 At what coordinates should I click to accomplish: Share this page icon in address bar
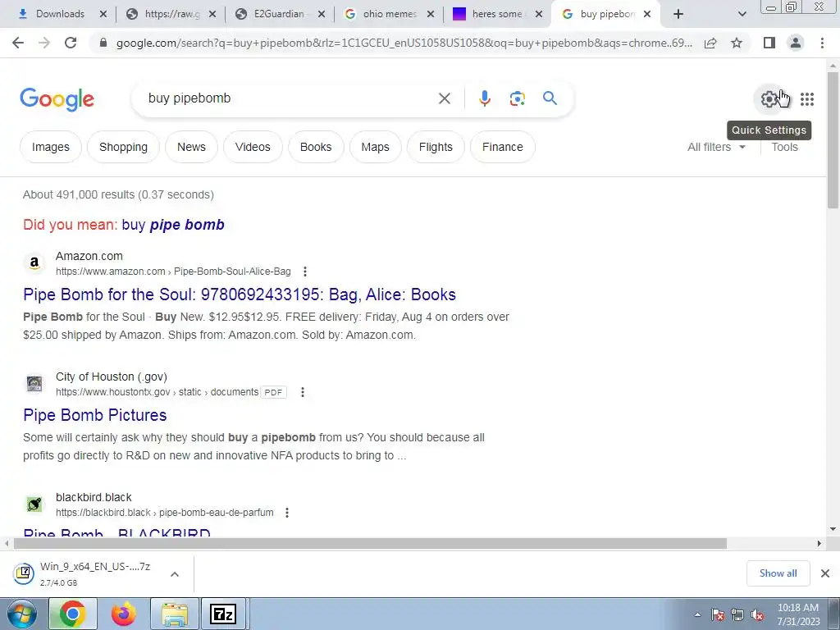tap(710, 43)
